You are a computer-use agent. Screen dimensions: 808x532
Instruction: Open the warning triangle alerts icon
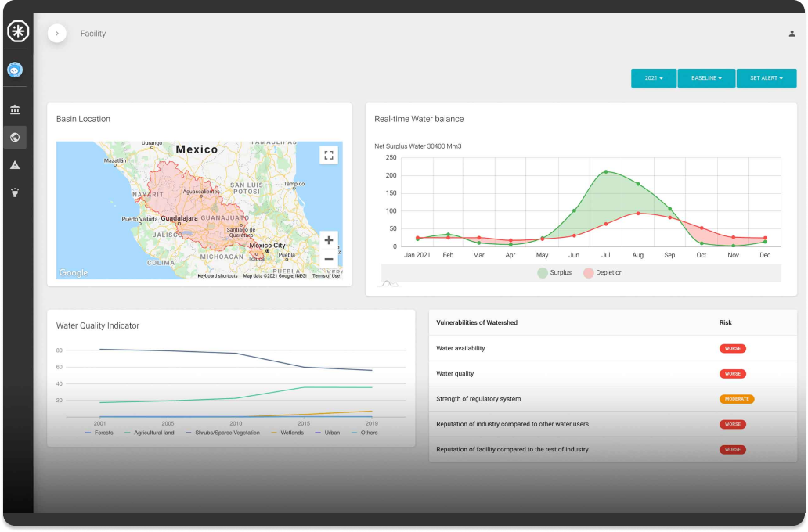pyautogui.click(x=15, y=165)
